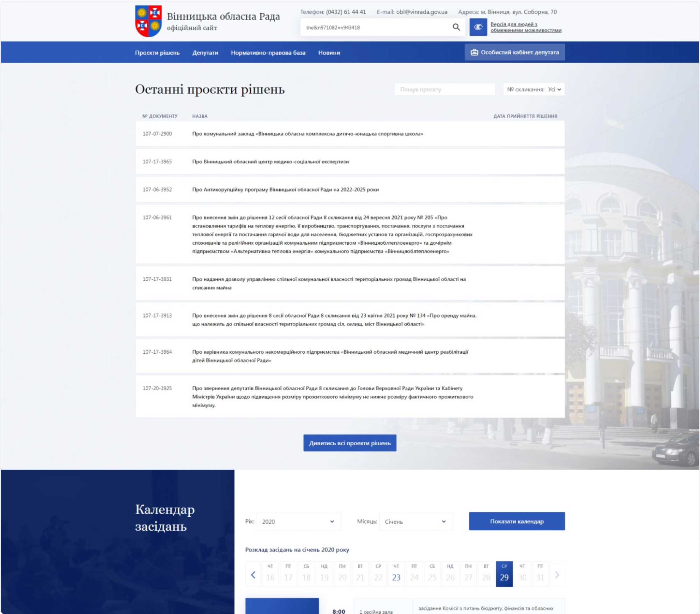Open document 107-06-3952 Антикорупційну програму row

pos(285,189)
